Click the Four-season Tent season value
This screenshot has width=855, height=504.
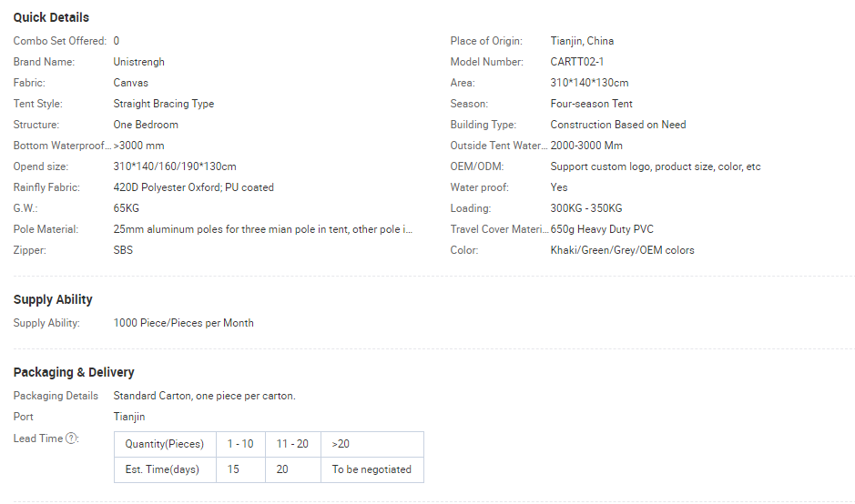tap(591, 104)
